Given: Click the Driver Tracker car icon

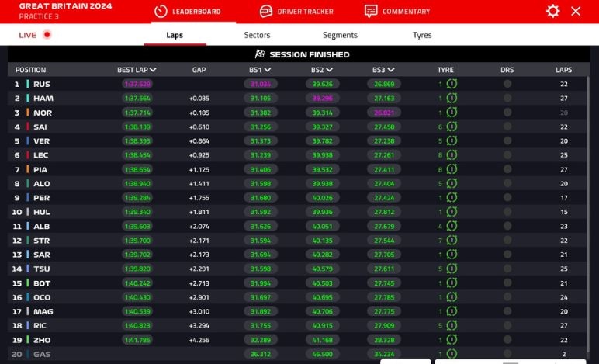Looking at the screenshot, I should pyautogui.click(x=266, y=12).
